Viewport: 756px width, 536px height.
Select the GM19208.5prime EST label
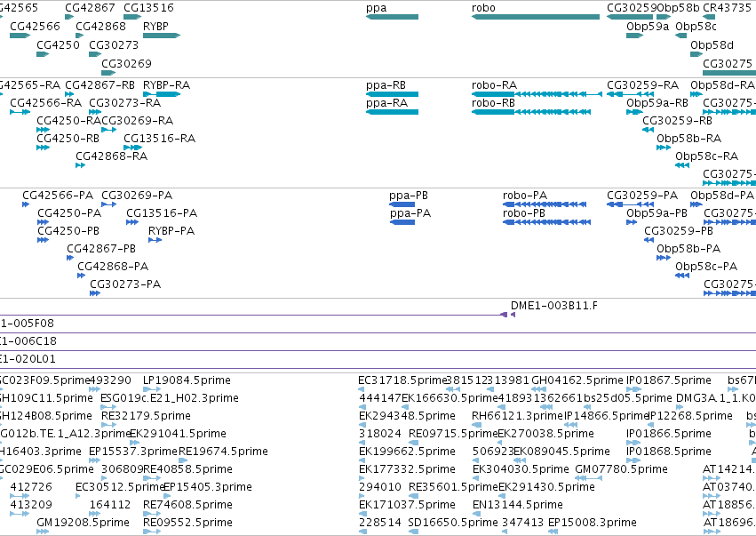(83, 523)
